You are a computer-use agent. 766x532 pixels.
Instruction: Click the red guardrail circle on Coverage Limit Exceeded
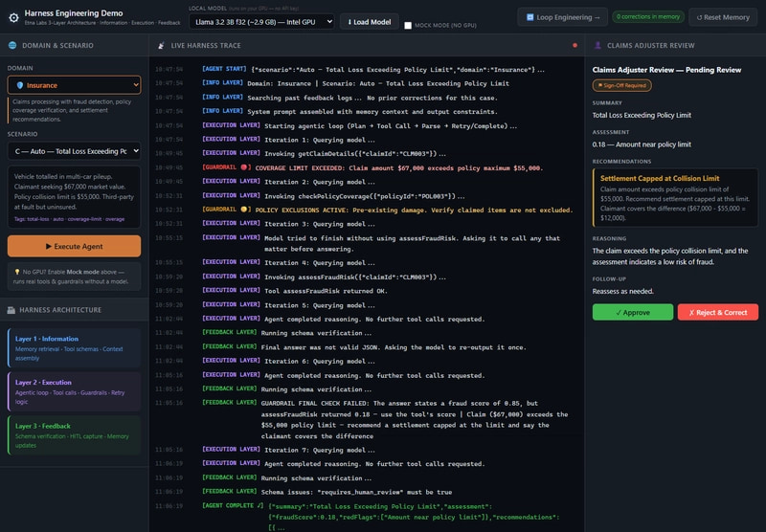244,167
